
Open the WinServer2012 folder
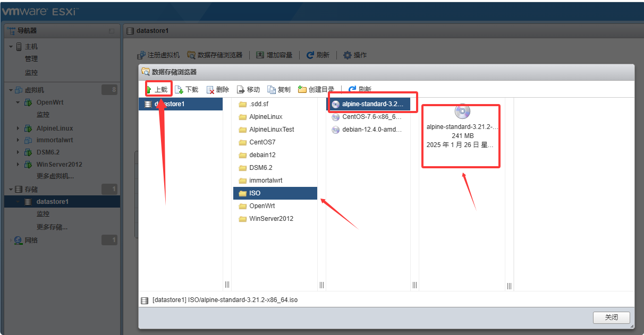coord(271,219)
